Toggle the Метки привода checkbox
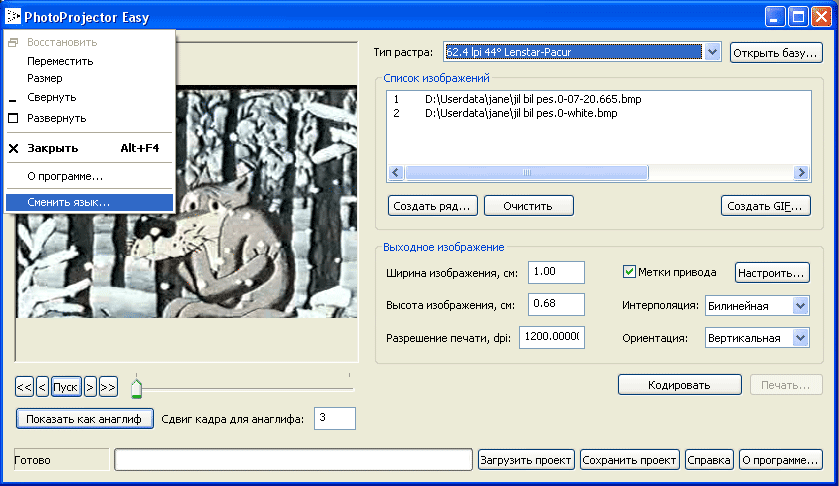 (629, 272)
